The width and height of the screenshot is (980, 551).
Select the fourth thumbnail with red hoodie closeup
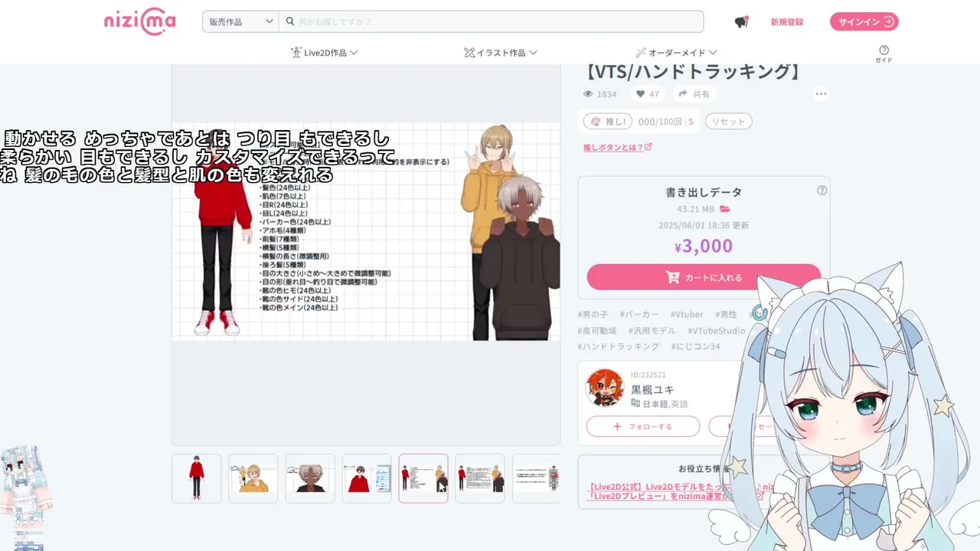[367, 478]
